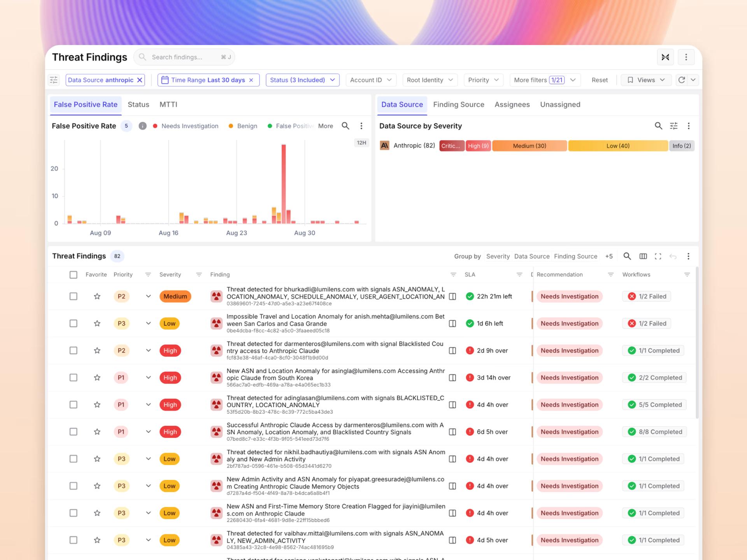Search the Threat Findings table
Viewport: 747px width, 560px height.
627,256
